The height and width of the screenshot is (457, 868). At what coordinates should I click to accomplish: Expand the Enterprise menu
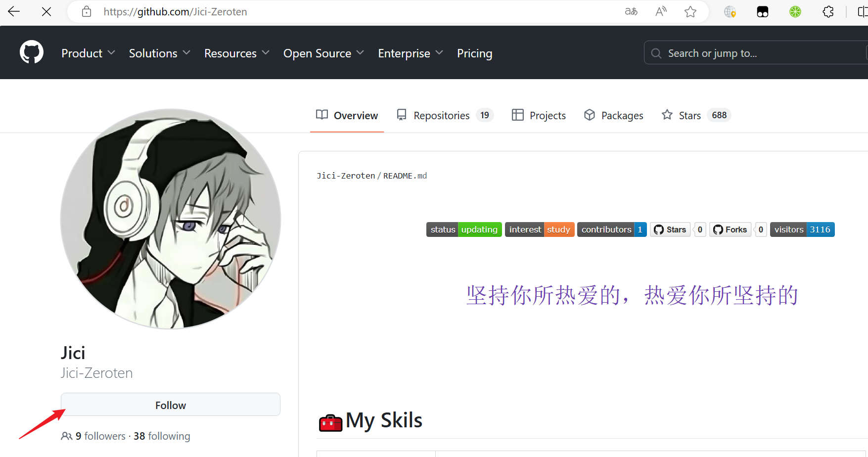(x=411, y=53)
